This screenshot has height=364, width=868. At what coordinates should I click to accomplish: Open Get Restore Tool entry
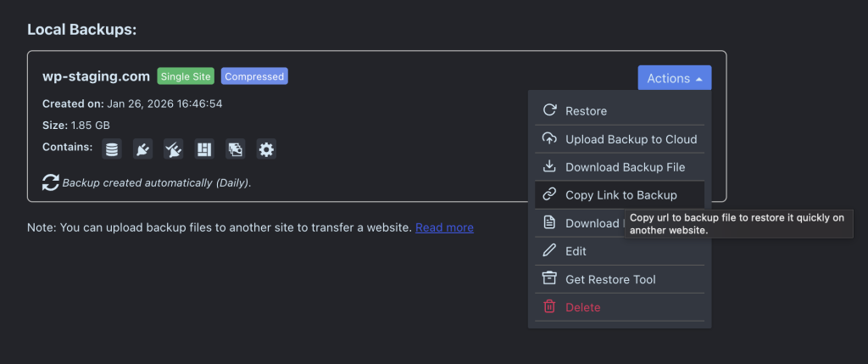pos(610,279)
